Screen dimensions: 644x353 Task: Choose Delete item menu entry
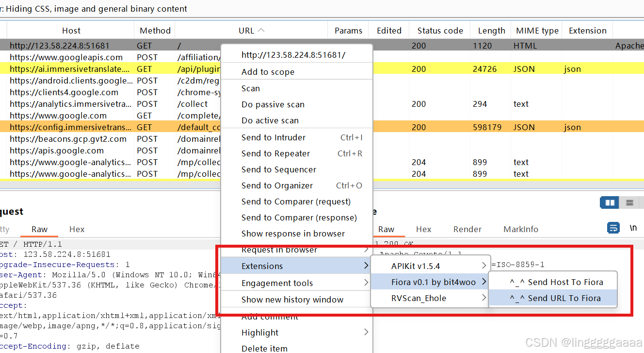pyautogui.click(x=297, y=348)
